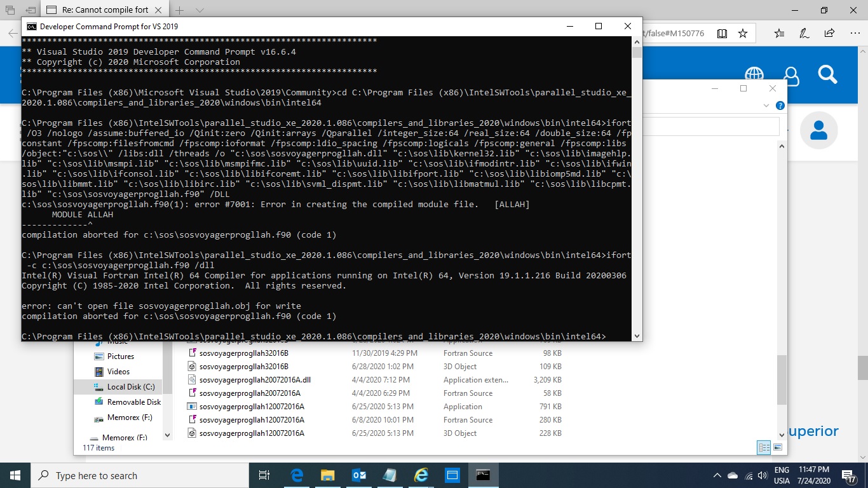The height and width of the screenshot is (488, 868).
Task: Switch File Explorer to details view icon
Action: (764, 447)
